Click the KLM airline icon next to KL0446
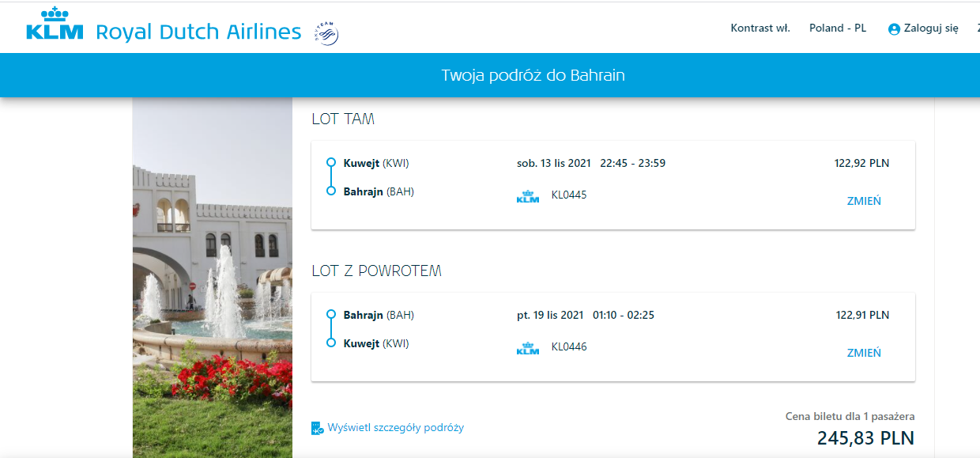This screenshot has width=980, height=458. click(528, 348)
